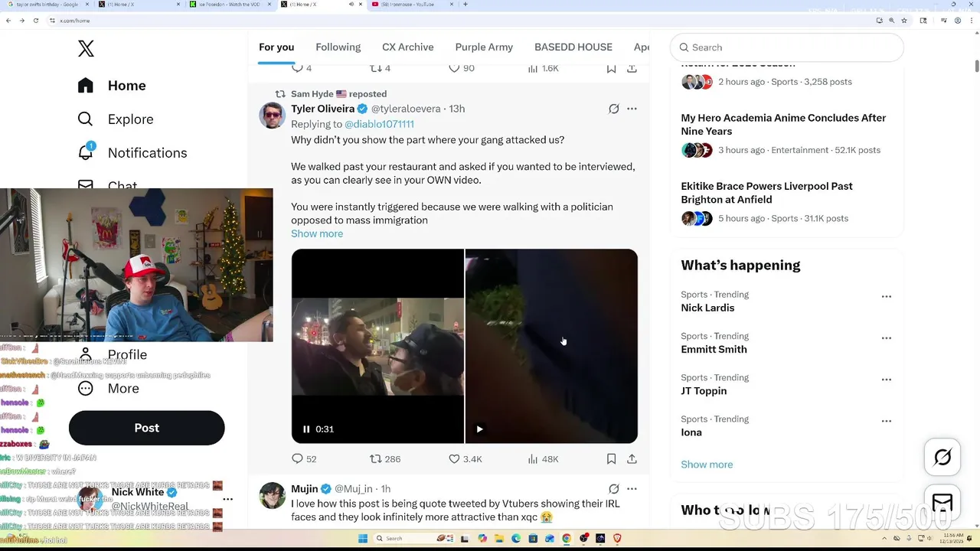Image resolution: width=980 pixels, height=551 pixels.
Task: Expand post text with Show more
Action: [317, 233]
